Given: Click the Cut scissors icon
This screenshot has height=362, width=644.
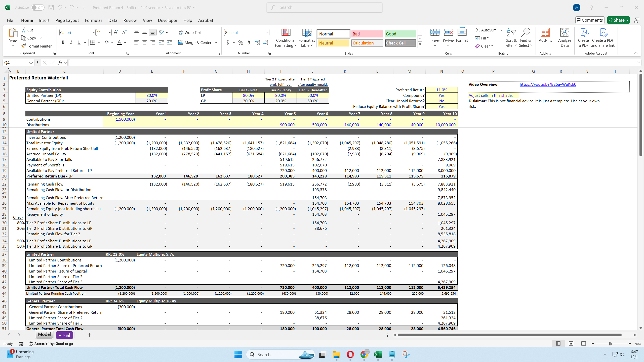Looking at the screenshot, I should (24, 30).
